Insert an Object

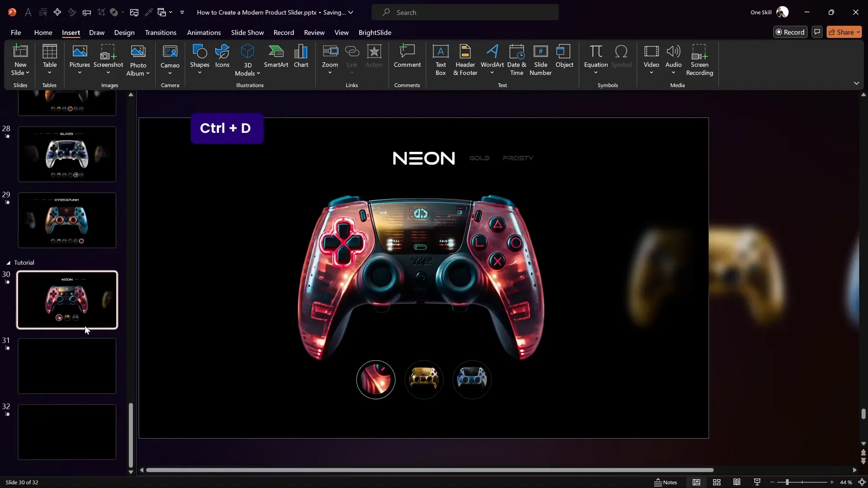click(x=564, y=56)
